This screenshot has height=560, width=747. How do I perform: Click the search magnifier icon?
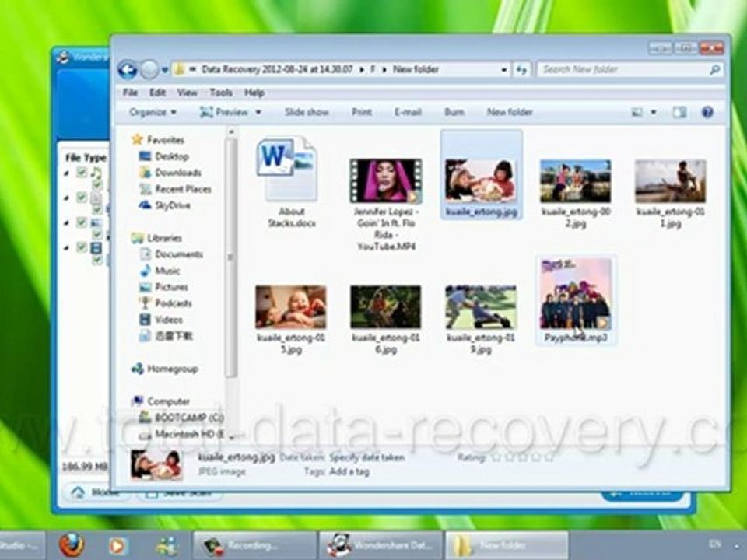714,70
